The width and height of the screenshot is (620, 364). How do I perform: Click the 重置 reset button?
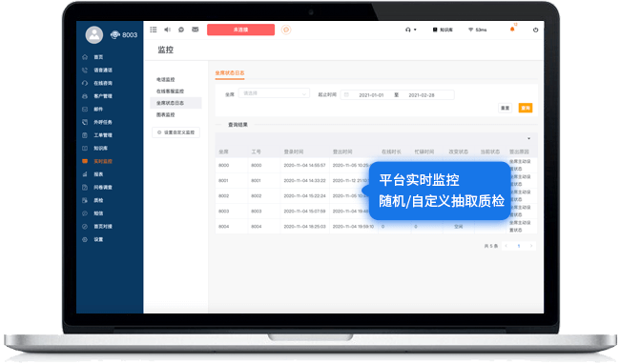click(x=506, y=108)
